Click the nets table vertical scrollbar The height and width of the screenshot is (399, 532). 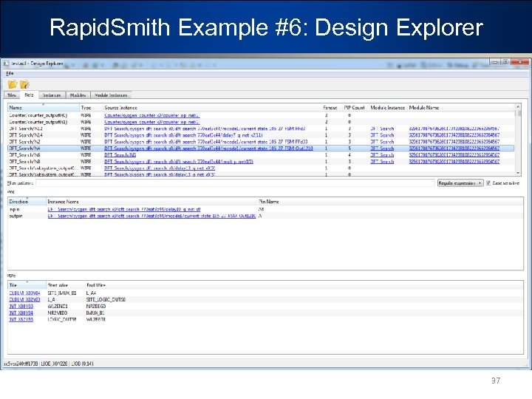click(519, 140)
